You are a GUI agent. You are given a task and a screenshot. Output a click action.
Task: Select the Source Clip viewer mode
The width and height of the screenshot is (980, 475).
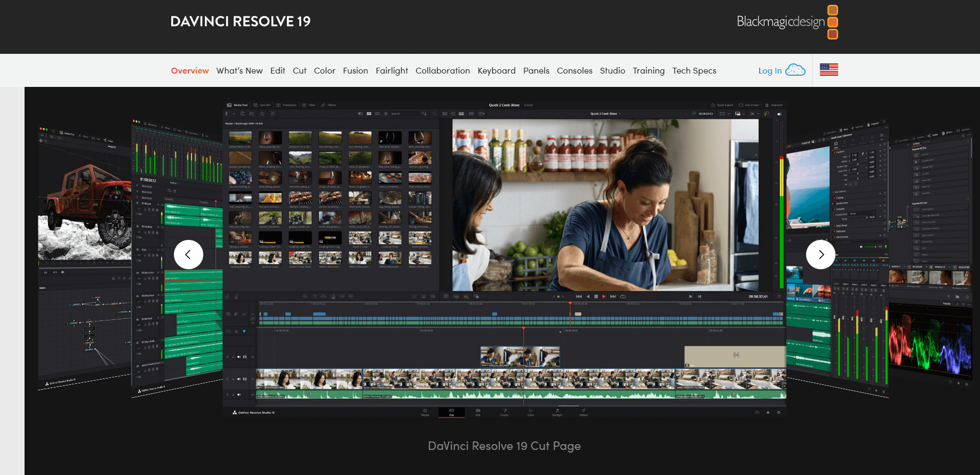point(444,114)
